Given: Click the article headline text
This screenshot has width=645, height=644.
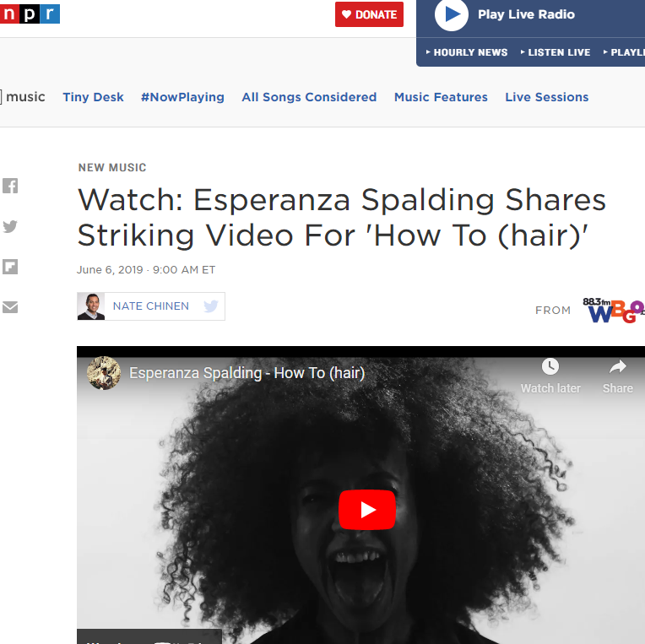Looking at the screenshot, I should click(x=341, y=217).
